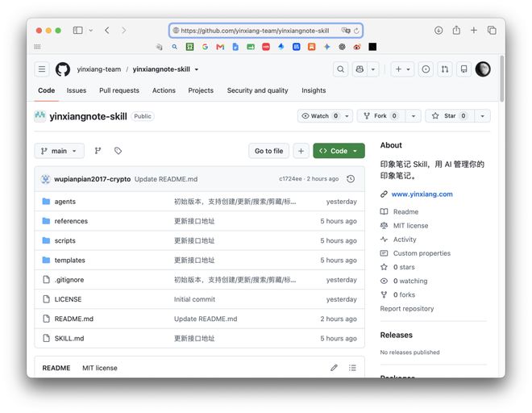This screenshot has height=413, width=532.
Task: Toggle Safari sidebar icon
Action: (77, 30)
